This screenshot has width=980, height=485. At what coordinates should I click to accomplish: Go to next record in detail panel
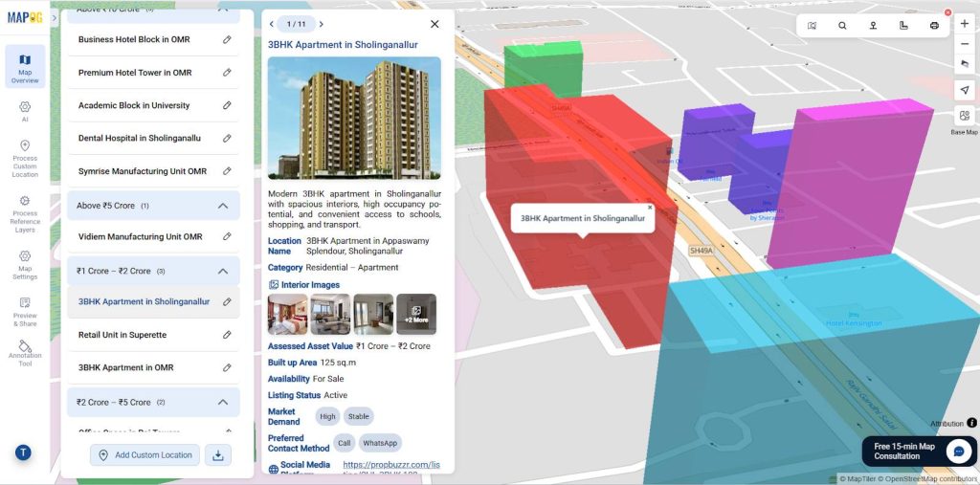pyautogui.click(x=322, y=24)
